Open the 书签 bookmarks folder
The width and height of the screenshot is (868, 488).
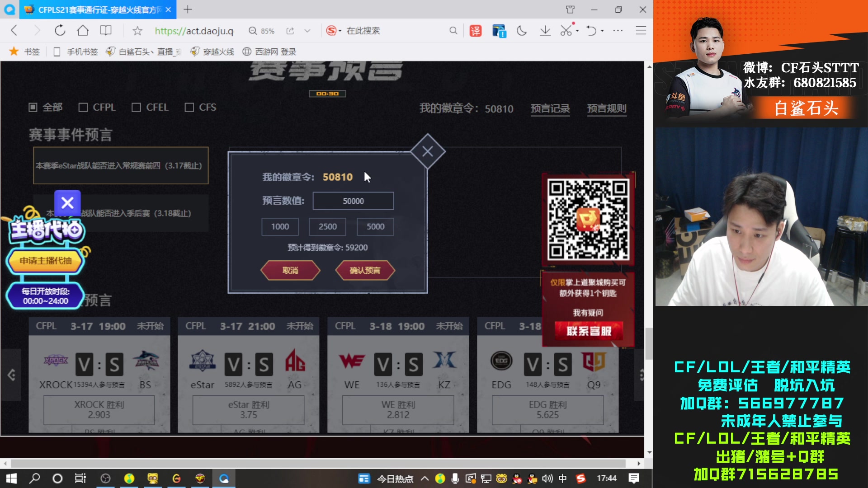coord(25,52)
